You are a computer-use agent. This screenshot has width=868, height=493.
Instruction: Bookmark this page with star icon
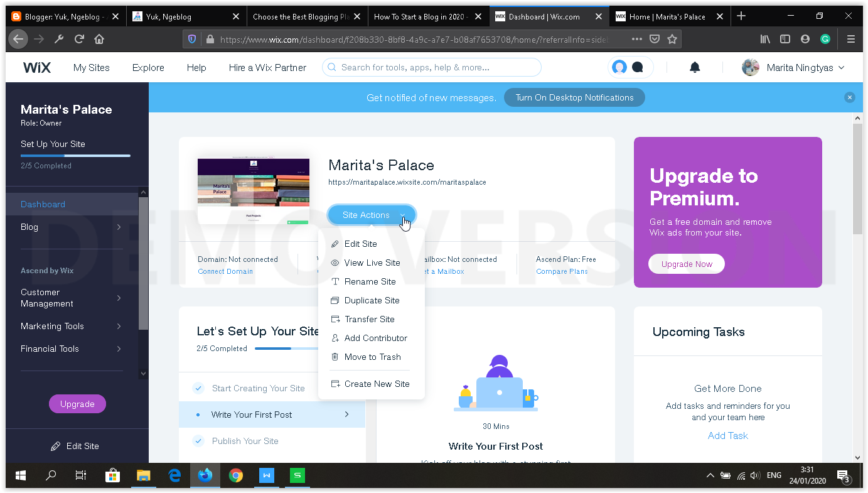coord(672,39)
